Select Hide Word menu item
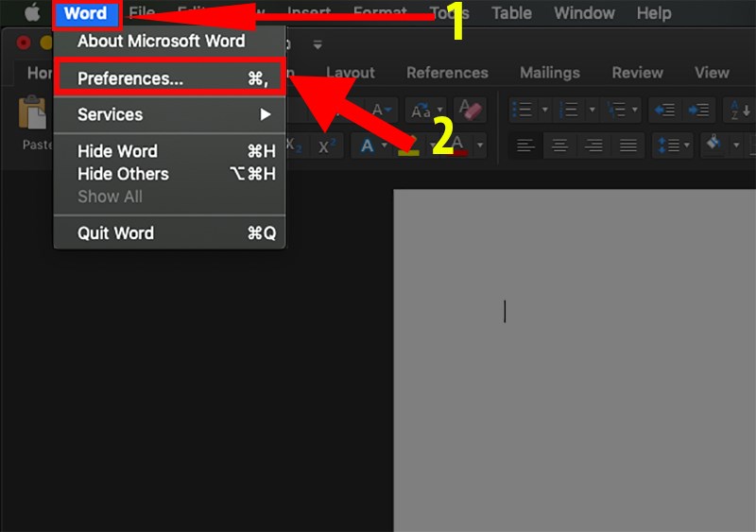This screenshot has height=532, width=756. 169,151
